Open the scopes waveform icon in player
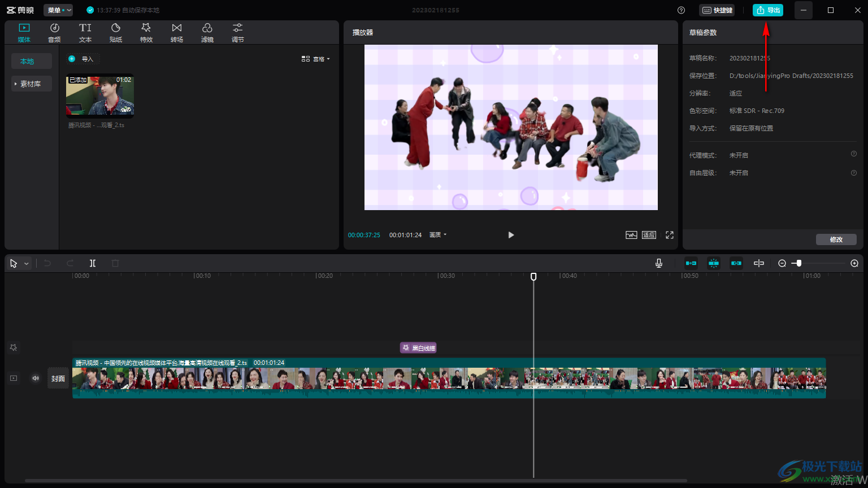 (631, 235)
